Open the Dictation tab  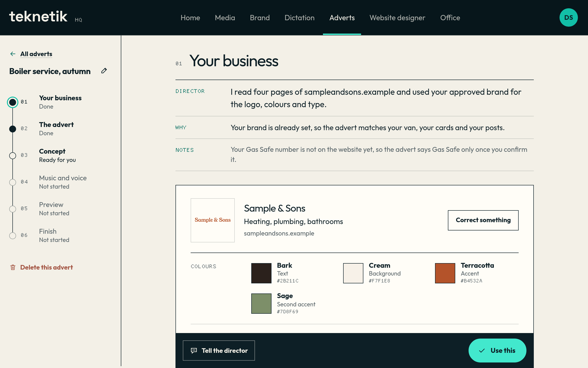pyautogui.click(x=299, y=17)
